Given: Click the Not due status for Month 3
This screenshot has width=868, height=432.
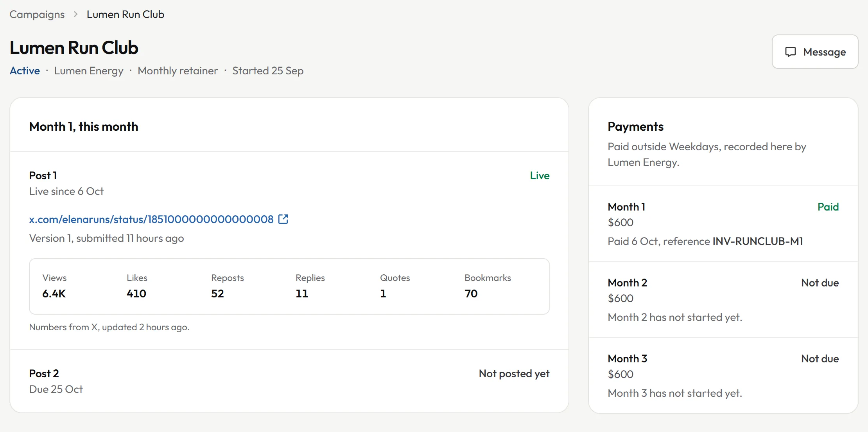Looking at the screenshot, I should coord(820,358).
